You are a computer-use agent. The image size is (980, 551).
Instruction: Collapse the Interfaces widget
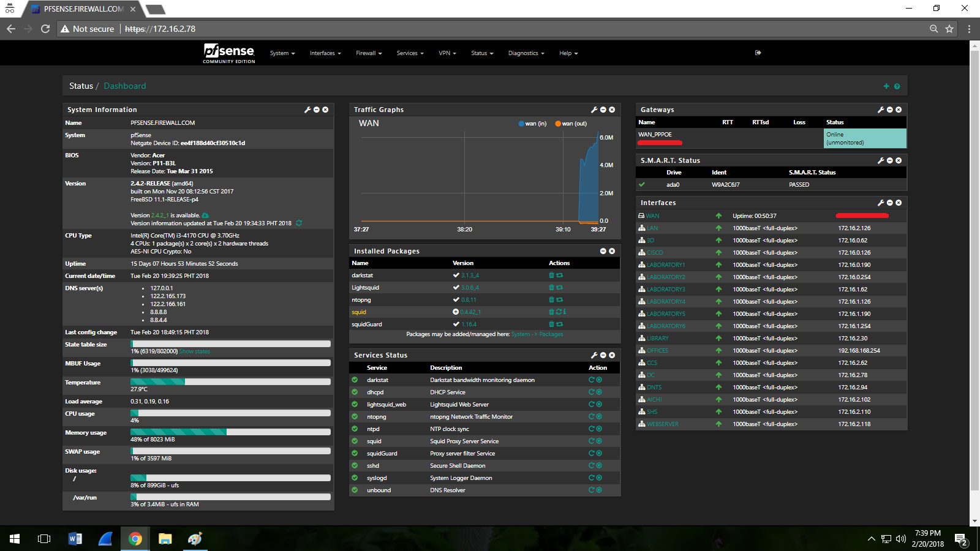click(890, 203)
